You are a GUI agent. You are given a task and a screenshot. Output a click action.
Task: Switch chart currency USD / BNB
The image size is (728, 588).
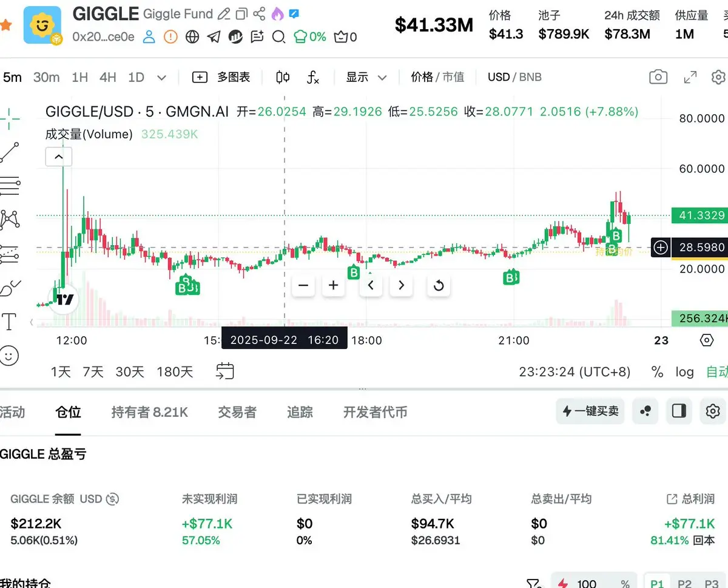[x=514, y=77]
